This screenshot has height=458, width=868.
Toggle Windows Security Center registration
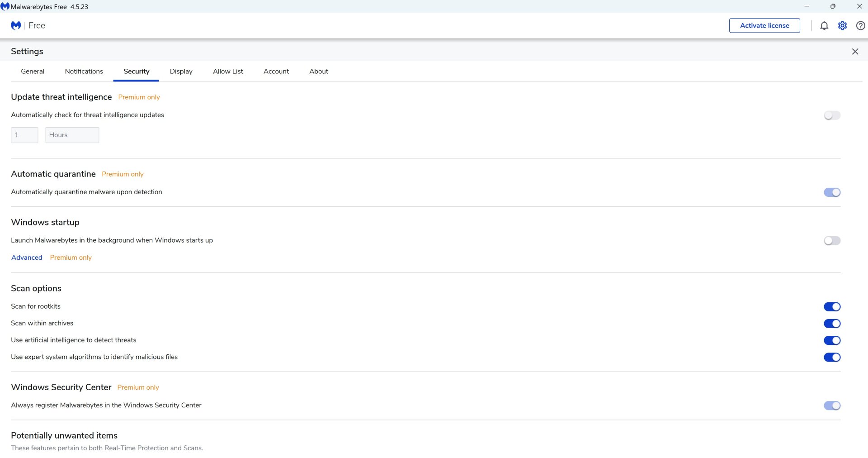pyautogui.click(x=832, y=406)
